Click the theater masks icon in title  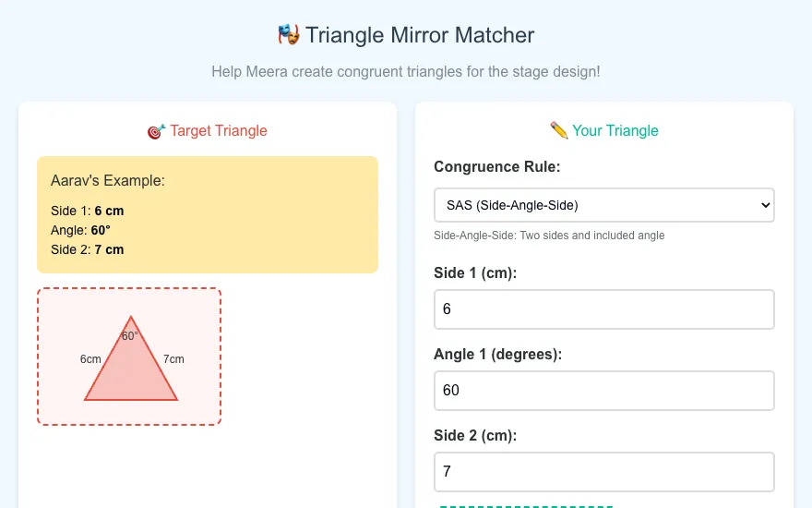click(x=289, y=35)
